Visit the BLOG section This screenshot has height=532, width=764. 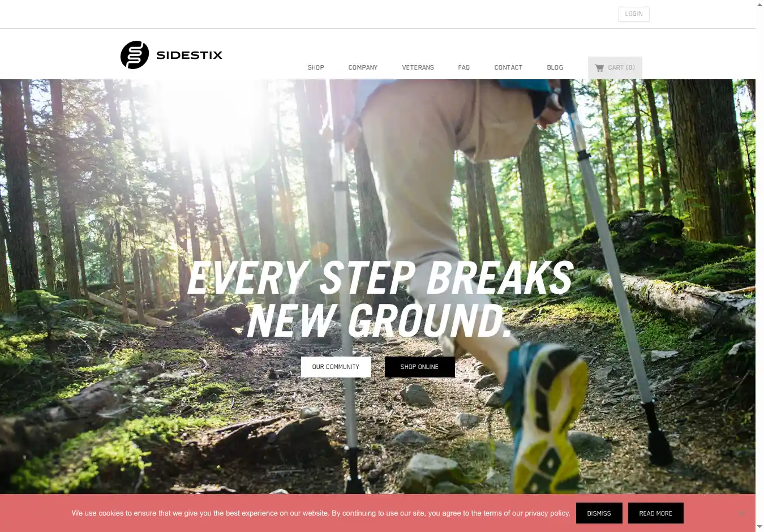pos(555,67)
